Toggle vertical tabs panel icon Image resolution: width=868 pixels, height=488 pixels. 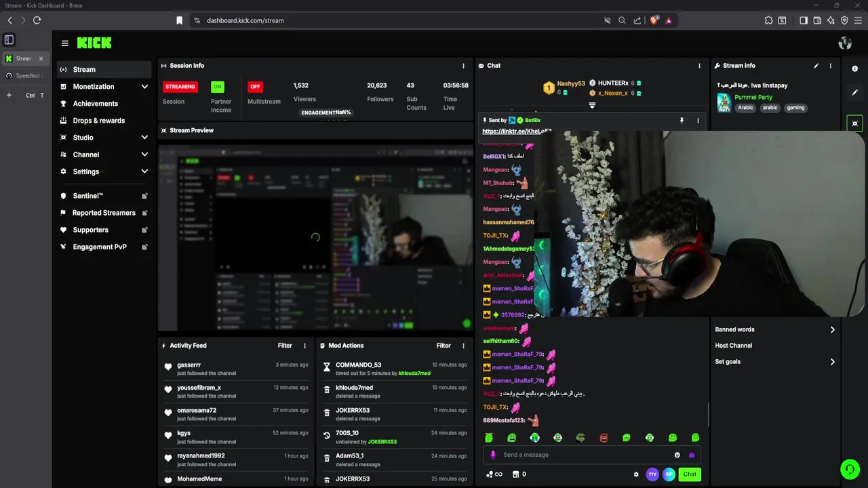tap(9, 40)
